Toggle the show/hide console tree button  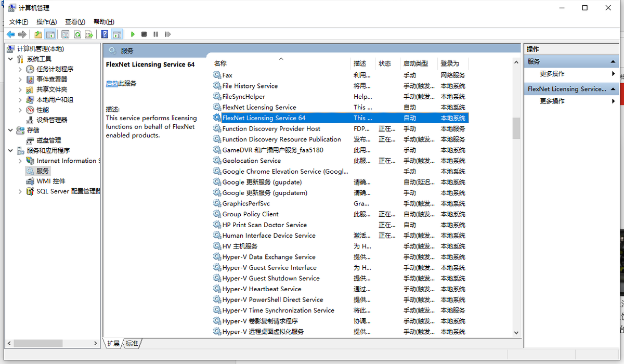[50, 34]
